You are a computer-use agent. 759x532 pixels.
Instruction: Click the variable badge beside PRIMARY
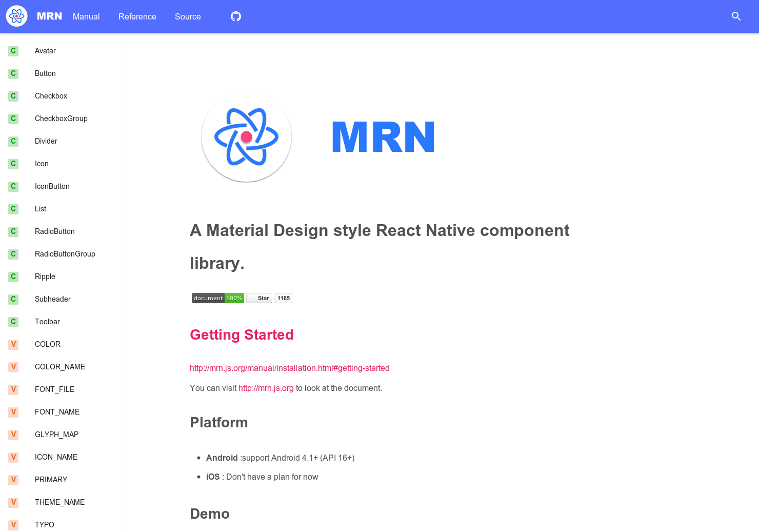click(13, 480)
